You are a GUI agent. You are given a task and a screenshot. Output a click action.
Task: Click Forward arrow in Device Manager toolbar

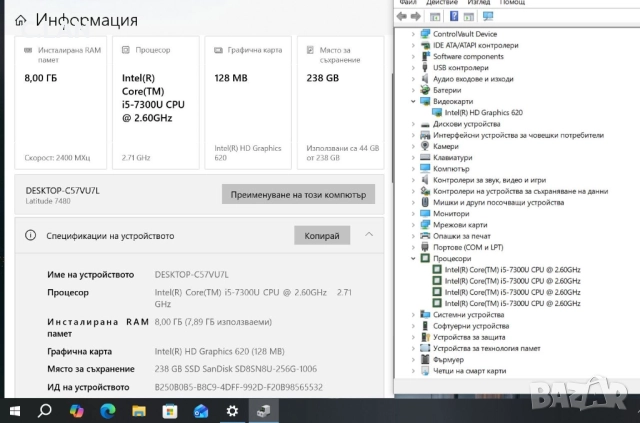point(416,16)
